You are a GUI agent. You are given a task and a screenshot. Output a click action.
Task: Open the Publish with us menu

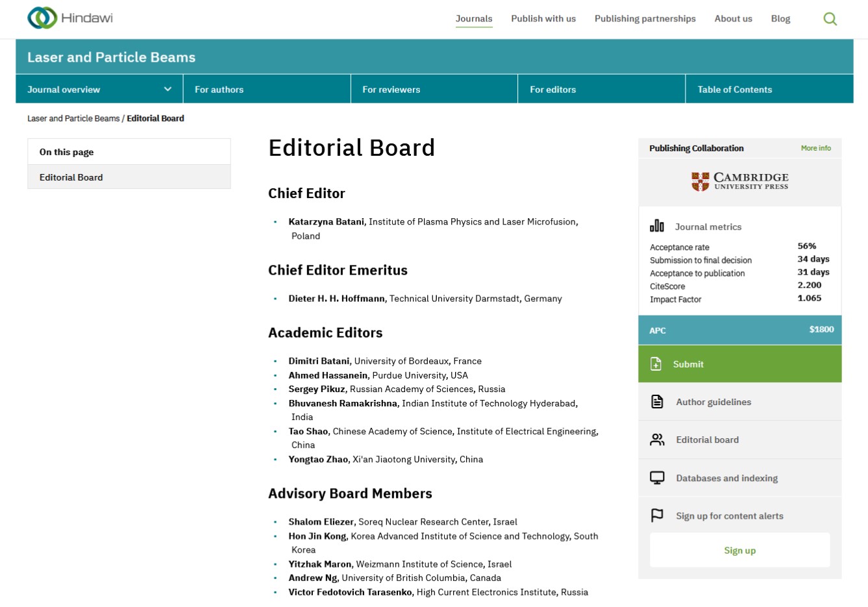[543, 19]
